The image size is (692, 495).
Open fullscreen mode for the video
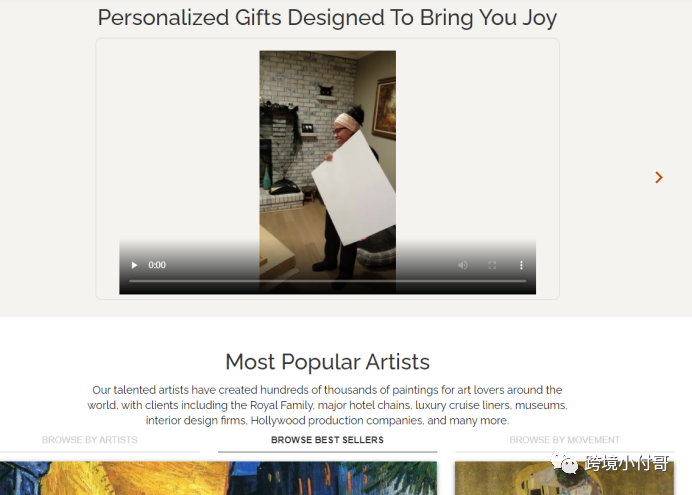(492, 265)
